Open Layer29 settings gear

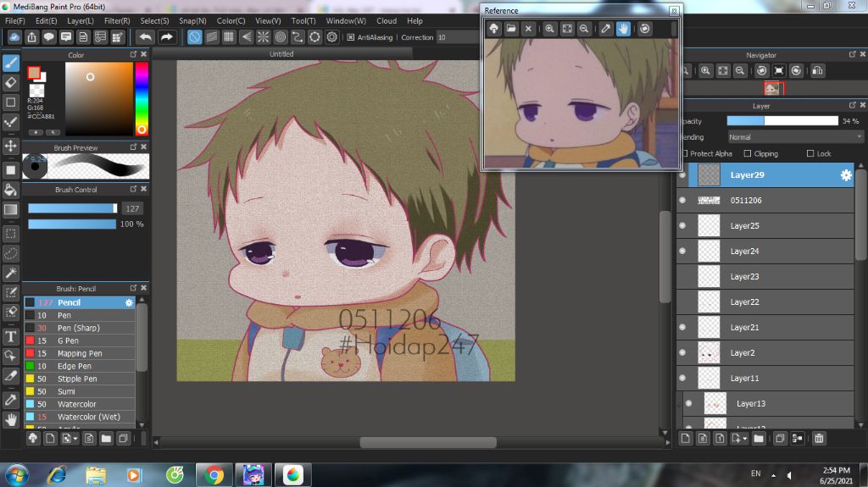(846, 174)
